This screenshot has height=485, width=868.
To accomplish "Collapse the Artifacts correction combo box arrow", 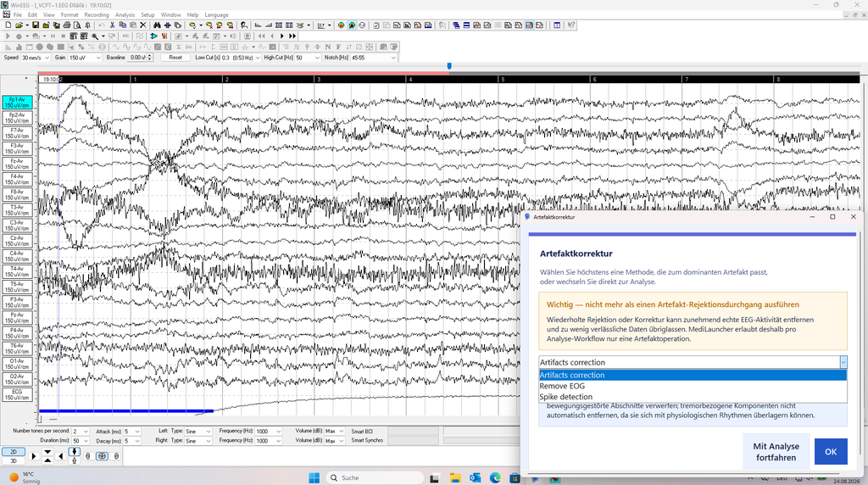I will point(843,362).
